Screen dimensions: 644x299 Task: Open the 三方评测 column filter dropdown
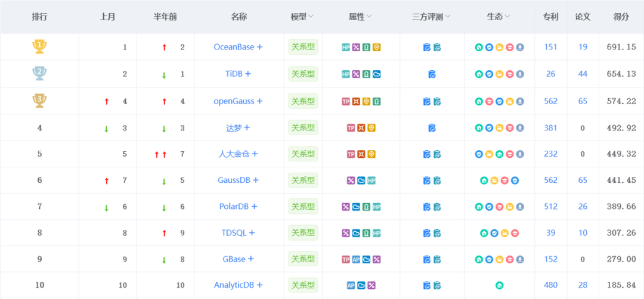pos(447,17)
